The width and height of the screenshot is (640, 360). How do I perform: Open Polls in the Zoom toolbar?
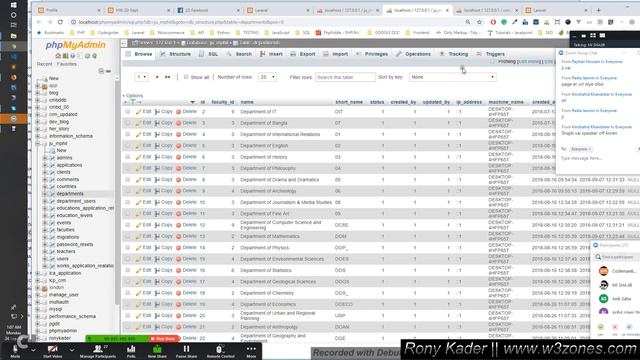click(x=131, y=351)
